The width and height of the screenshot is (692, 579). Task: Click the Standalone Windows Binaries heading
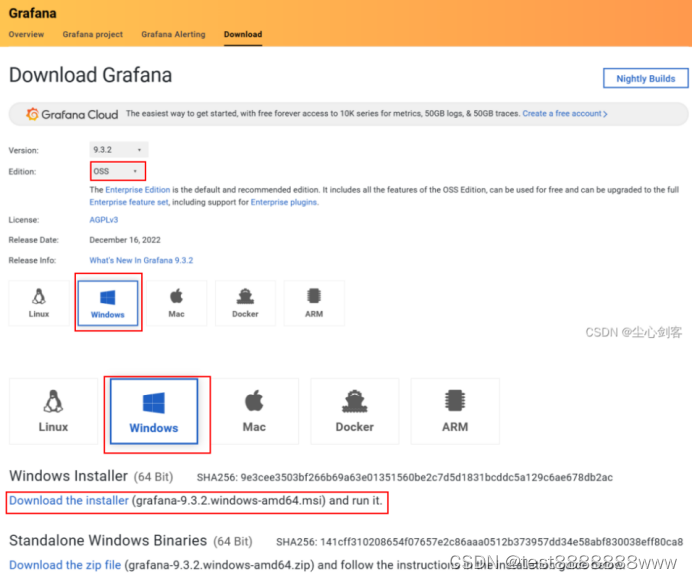pos(108,541)
